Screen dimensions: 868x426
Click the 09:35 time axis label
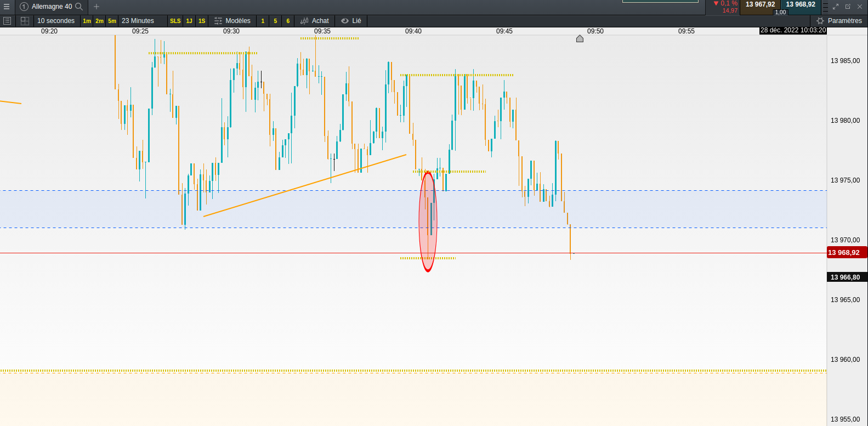[x=322, y=31]
